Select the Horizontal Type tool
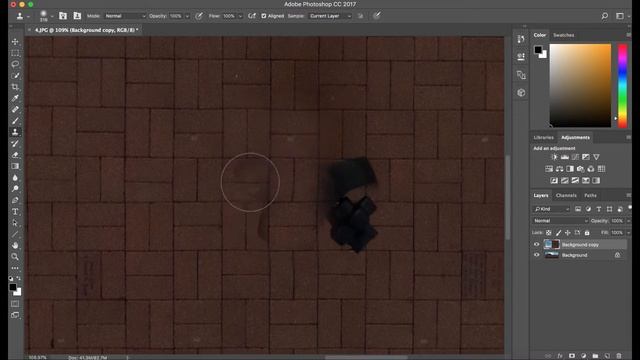 click(15, 211)
